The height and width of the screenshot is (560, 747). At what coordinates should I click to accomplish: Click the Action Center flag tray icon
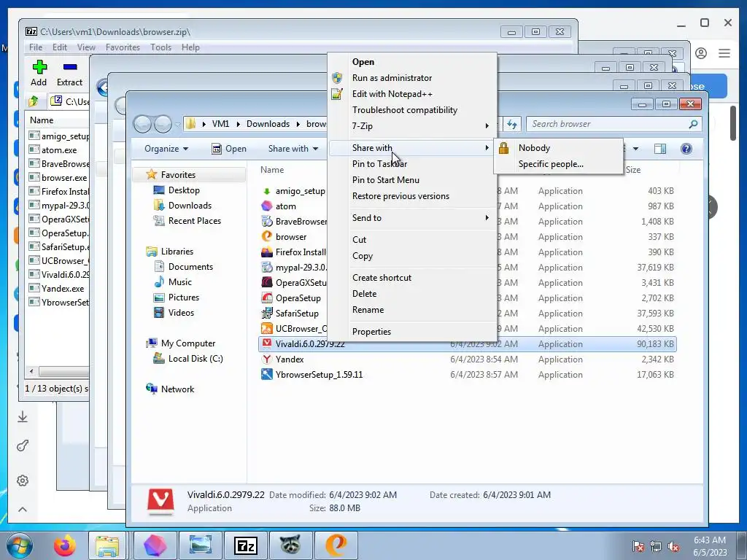(638, 546)
